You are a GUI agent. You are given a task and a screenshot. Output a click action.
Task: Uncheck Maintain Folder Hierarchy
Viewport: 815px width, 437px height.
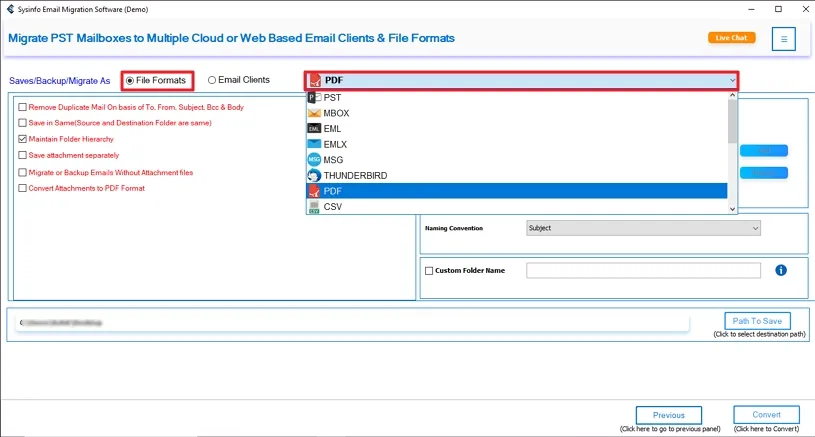coord(23,139)
